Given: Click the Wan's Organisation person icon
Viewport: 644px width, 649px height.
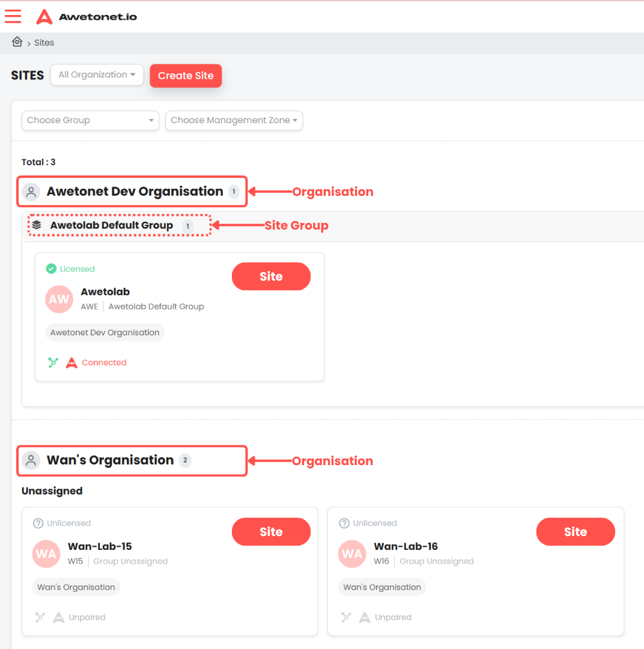Looking at the screenshot, I should pyautogui.click(x=31, y=460).
